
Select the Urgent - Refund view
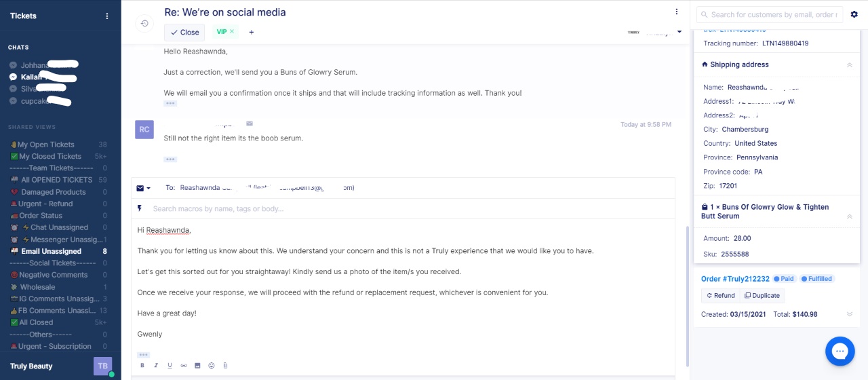point(45,204)
